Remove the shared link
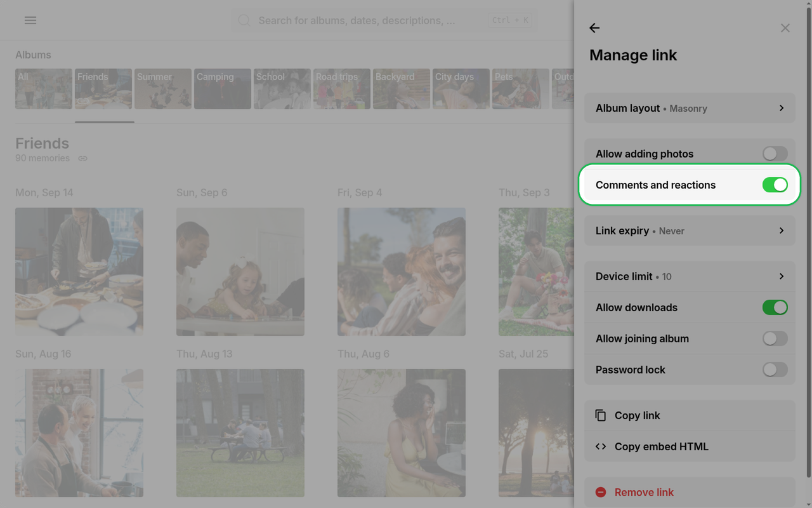 [690, 492]
